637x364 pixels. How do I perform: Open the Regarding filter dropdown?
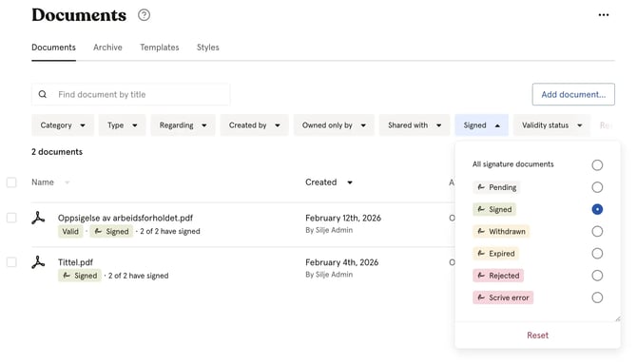[x=183, y=125]
